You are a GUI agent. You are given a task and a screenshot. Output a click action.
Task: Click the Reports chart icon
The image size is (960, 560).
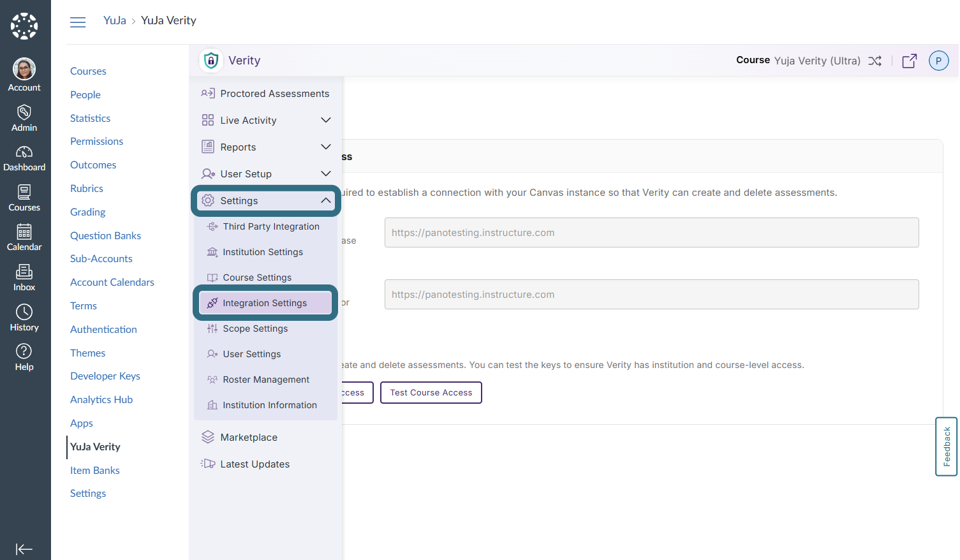pyautogui.click(x=208, y=147)
